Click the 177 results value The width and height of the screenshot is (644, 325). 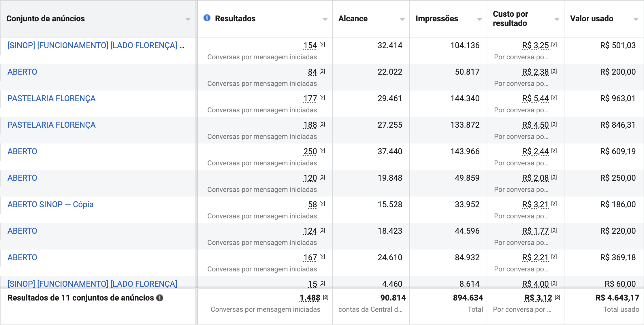pos(310,99)
